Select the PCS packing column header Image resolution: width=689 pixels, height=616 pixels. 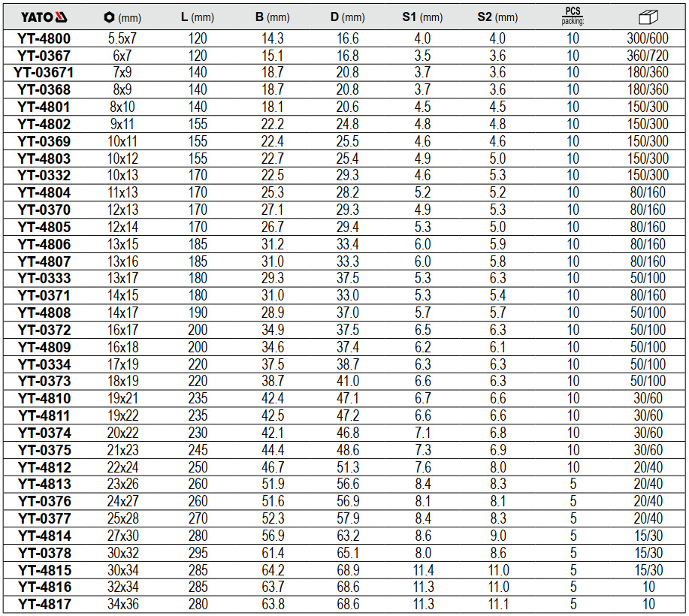[573, 17]
